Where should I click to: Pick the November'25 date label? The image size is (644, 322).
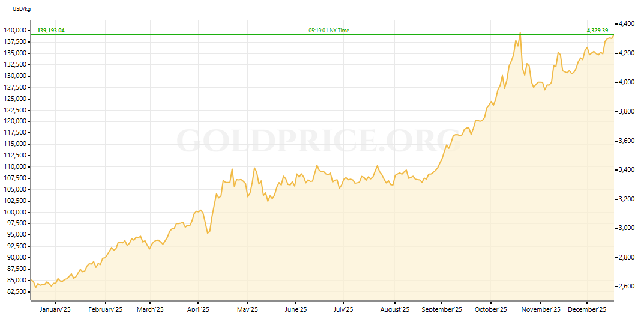click(x=541, y=309)
